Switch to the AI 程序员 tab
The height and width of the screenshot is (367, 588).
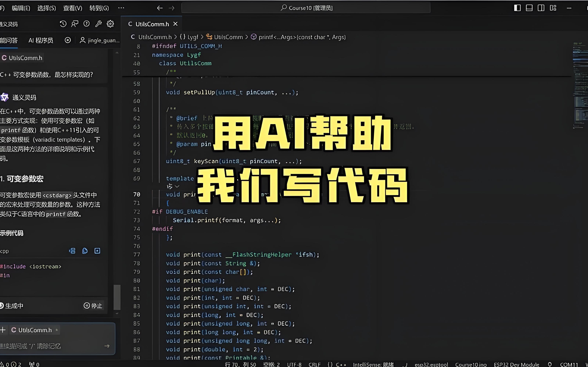tap(41, 40)
